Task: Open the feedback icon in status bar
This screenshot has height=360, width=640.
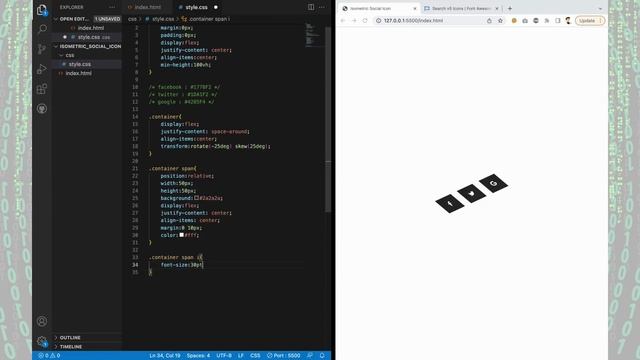Action: pos(310,356)
